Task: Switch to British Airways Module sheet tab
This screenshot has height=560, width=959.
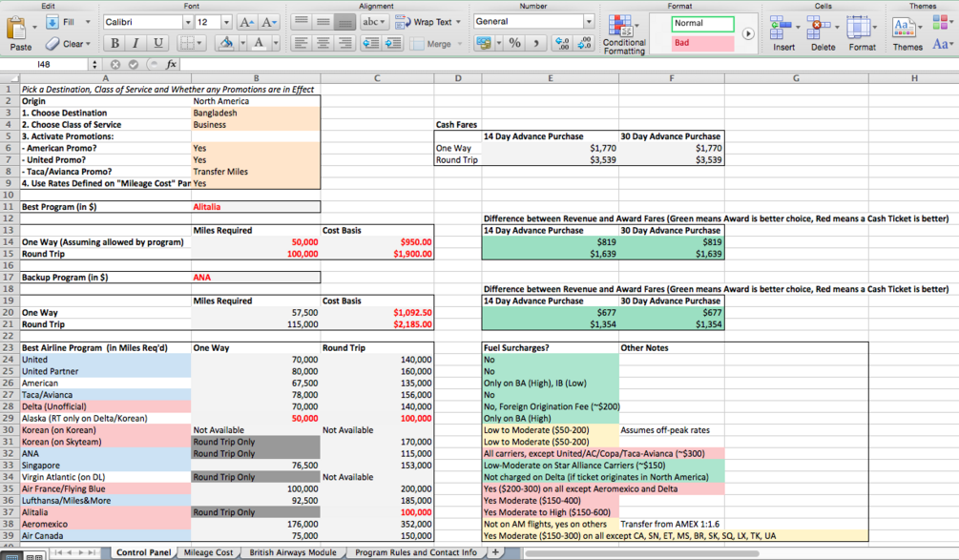Action: 293,552
